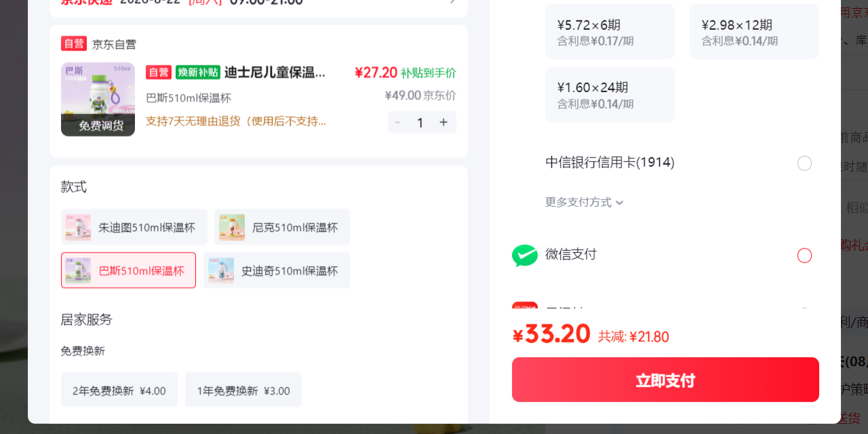Viewport: 868px width, 434px height.
Task: Expand 更多支付方式 payment options
Action: (x=584, y=202)
